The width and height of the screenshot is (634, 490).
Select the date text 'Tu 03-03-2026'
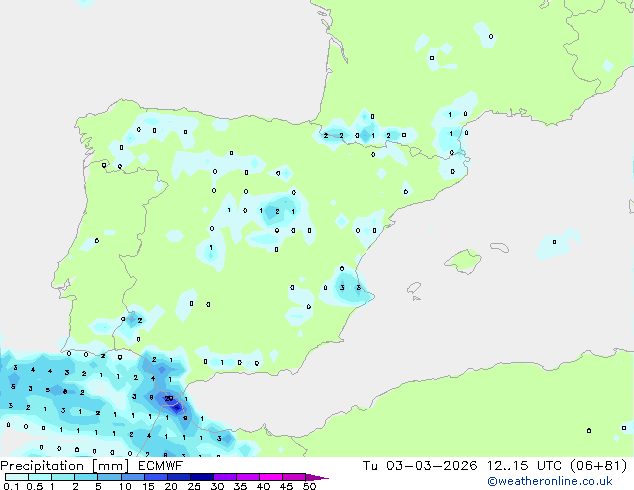[420, 466]
